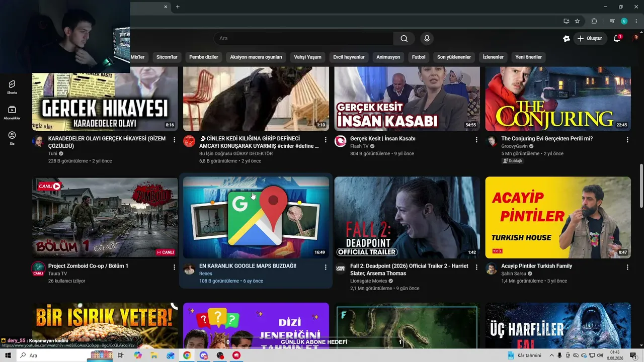Viewport: 644px width, 362px height.
Task: Play the Project Zomboid live thumbnail
Action: 105,217
